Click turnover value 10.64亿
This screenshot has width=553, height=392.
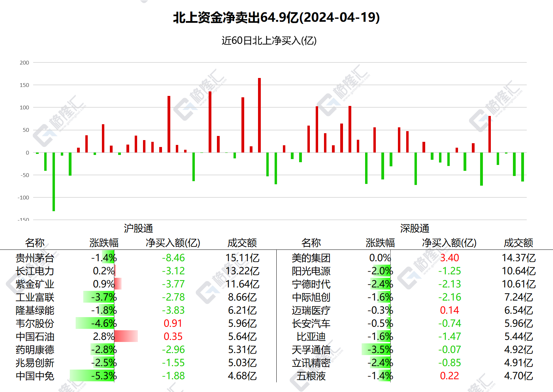(518, 271)
